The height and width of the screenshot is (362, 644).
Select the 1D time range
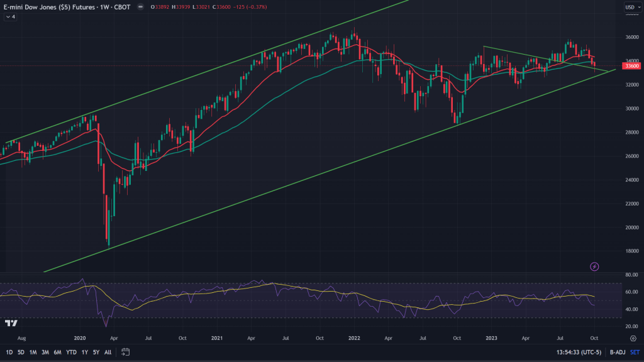[9, 351]
